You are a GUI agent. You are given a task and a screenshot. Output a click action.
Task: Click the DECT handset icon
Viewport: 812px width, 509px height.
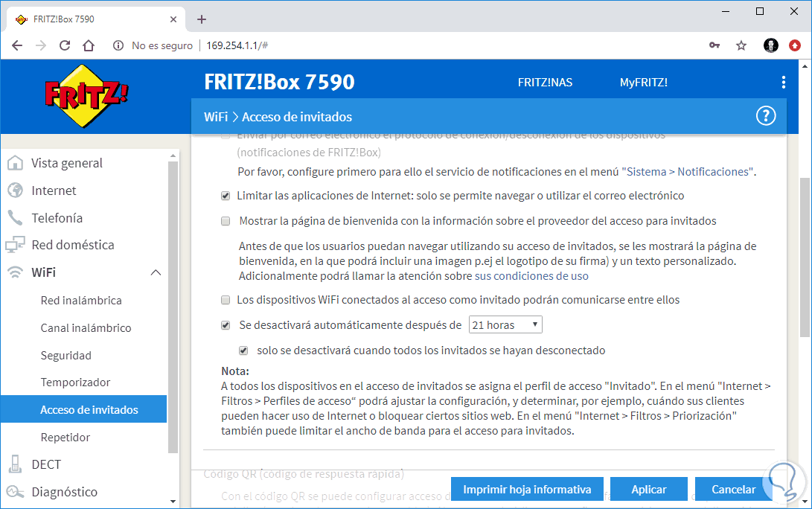click(x=15, y=464)
